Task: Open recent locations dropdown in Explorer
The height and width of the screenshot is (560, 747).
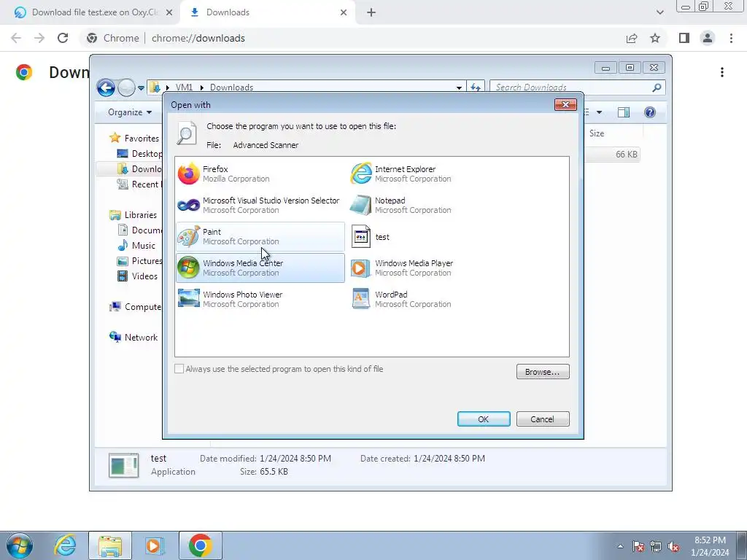Action: point(141,88)
